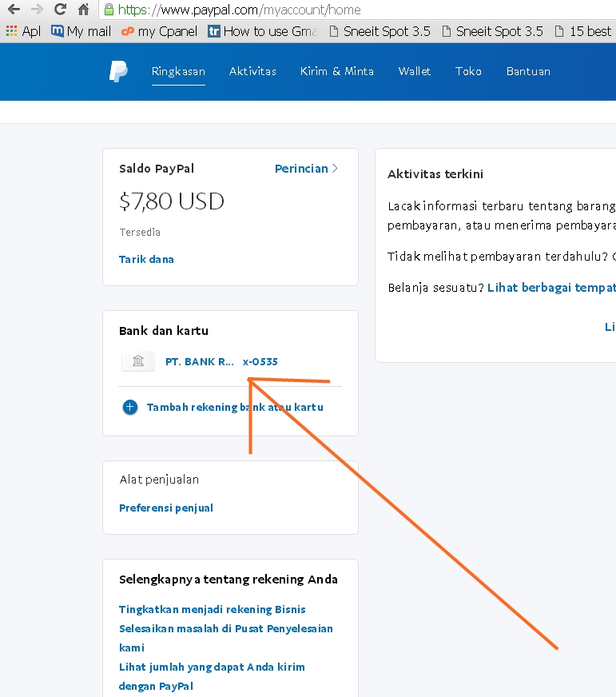This screenshot has height=697, width=616.
Task: Open the Ringkasan tab
Action: pyautogui.click(x=178, y=71)
